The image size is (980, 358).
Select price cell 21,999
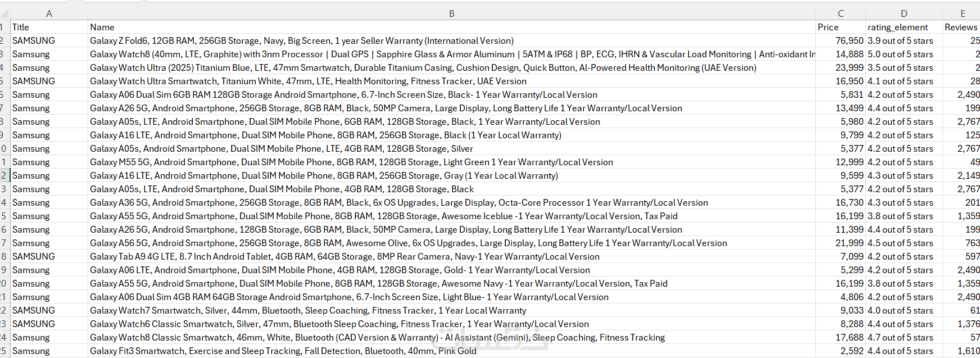(x=841, y=243)
